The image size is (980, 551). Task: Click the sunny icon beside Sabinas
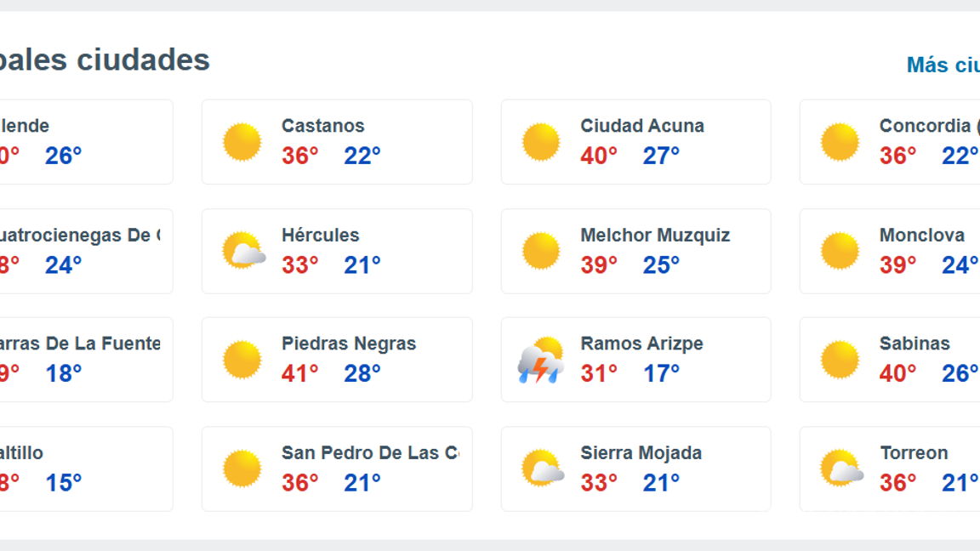click(x=840, y=359)
